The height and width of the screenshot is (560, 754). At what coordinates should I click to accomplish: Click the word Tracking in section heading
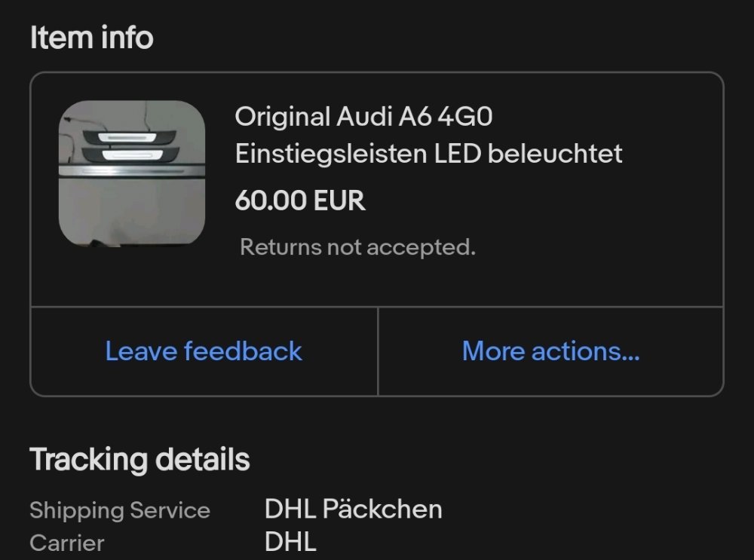[88, 460]
